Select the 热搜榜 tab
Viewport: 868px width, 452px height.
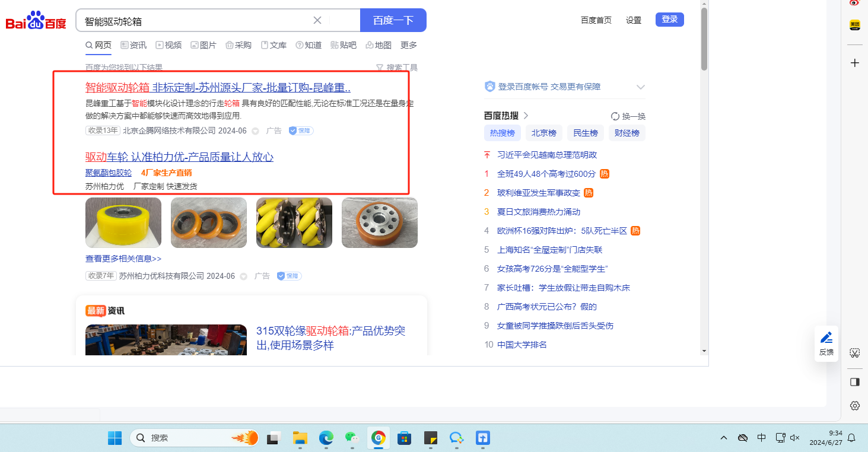pos(503,133)
